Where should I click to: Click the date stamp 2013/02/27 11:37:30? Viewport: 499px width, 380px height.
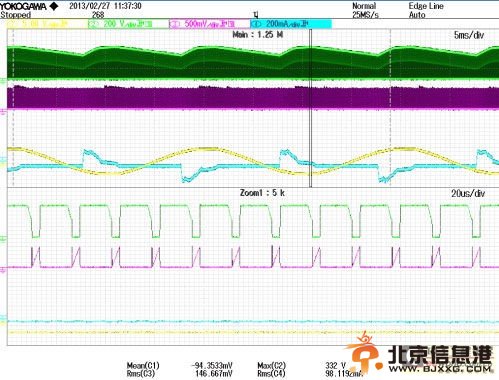point(105,6)
